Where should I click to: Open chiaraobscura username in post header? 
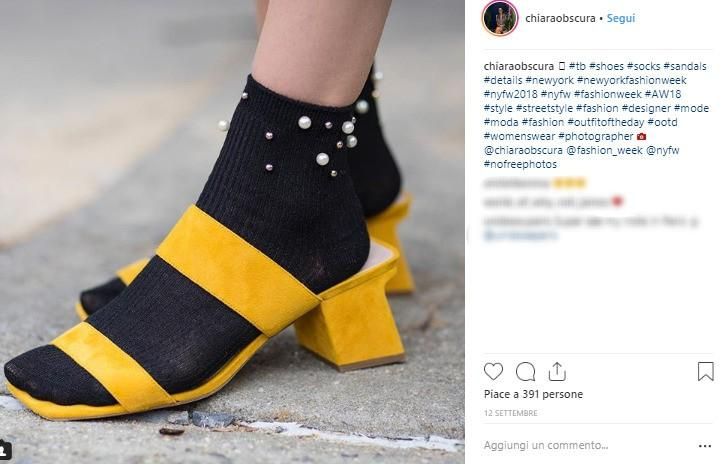point(560,18)
